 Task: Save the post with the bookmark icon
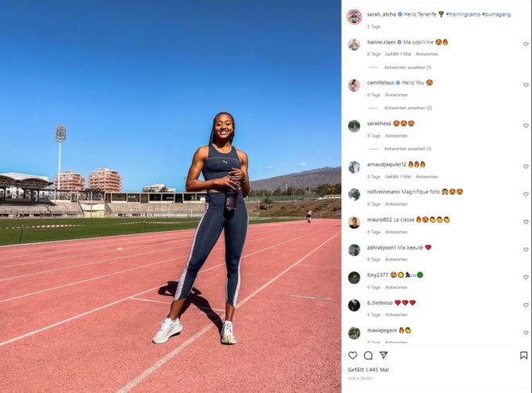[523, 355]
